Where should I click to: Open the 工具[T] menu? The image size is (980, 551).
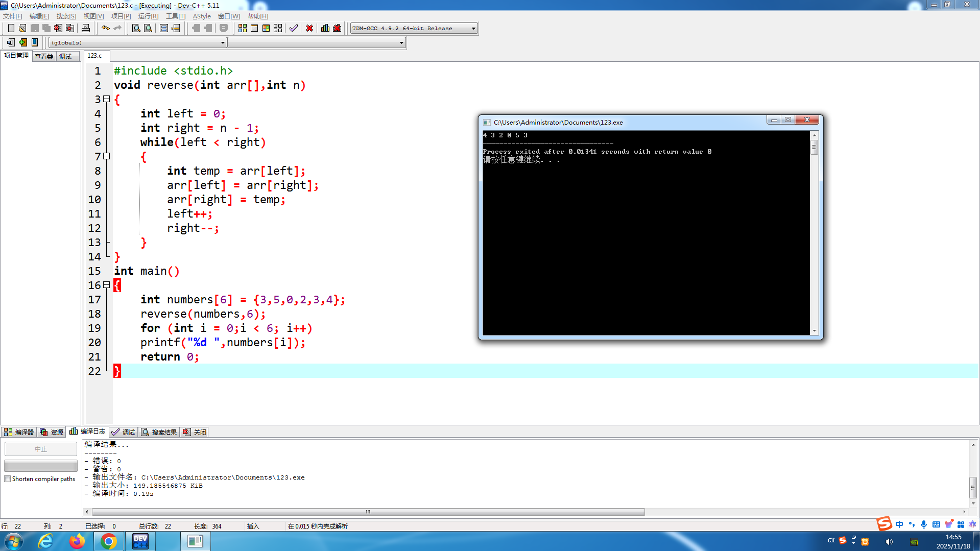[x=176, y=16]
